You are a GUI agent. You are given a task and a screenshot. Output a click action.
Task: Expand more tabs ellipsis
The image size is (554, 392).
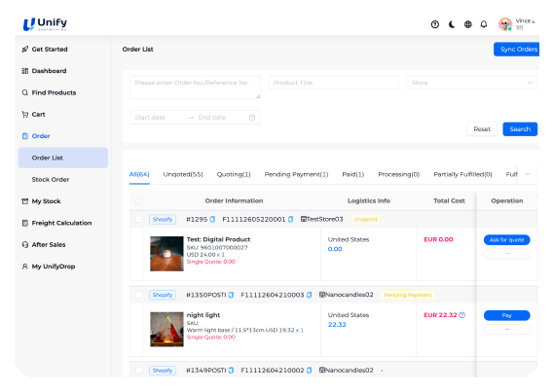coord(527,174)
